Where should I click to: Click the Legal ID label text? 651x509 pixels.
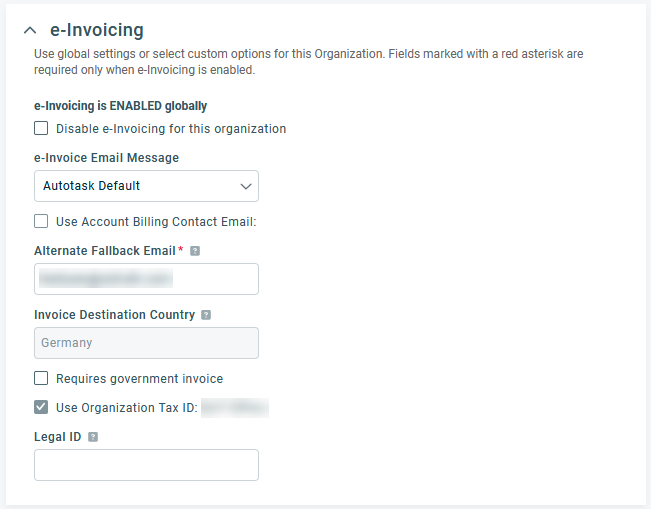[57, 437]
